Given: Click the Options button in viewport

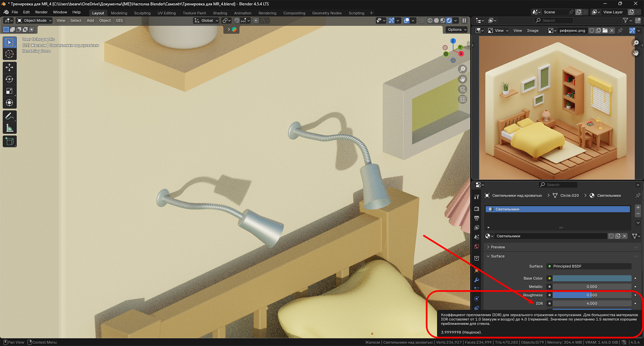Looking at the screenshot, I should coord(456,29).
